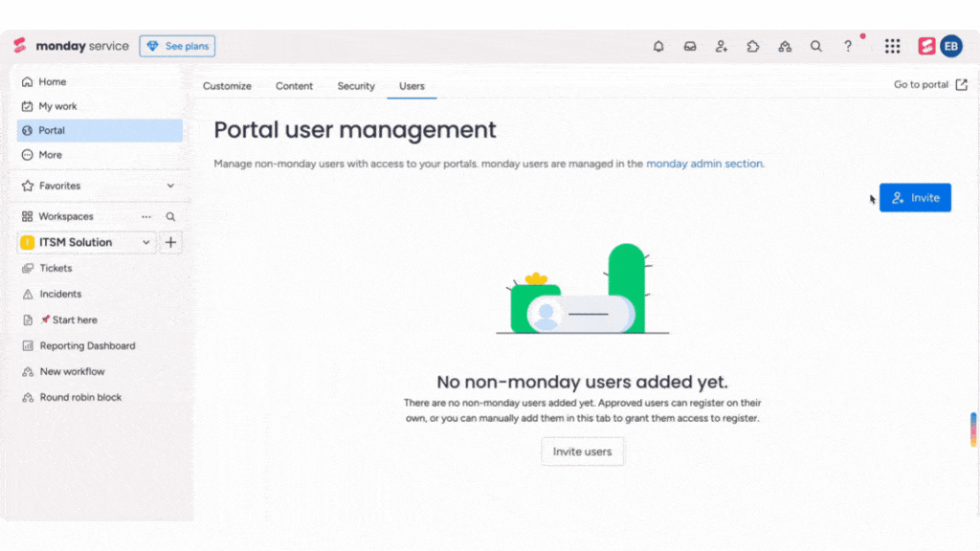Follow the monday admin section link
The width and height of the screenshot is (980, 551).
pos(704,164)
